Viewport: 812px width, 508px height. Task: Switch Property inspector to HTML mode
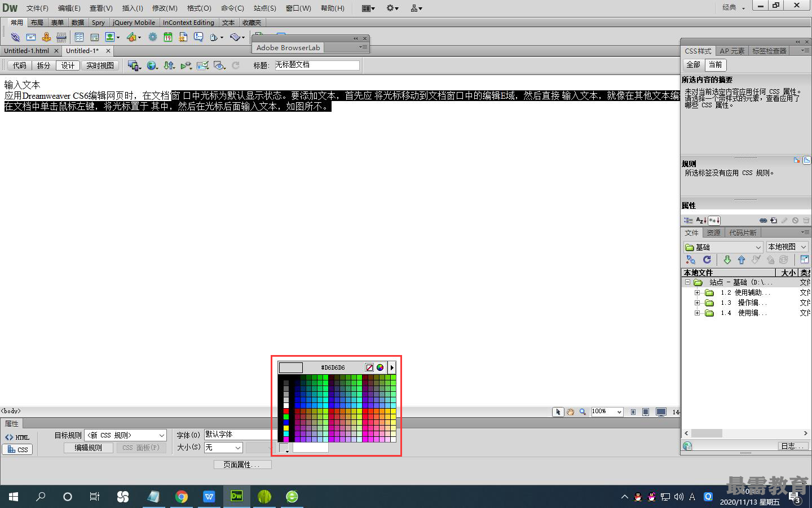click(17, 437)
